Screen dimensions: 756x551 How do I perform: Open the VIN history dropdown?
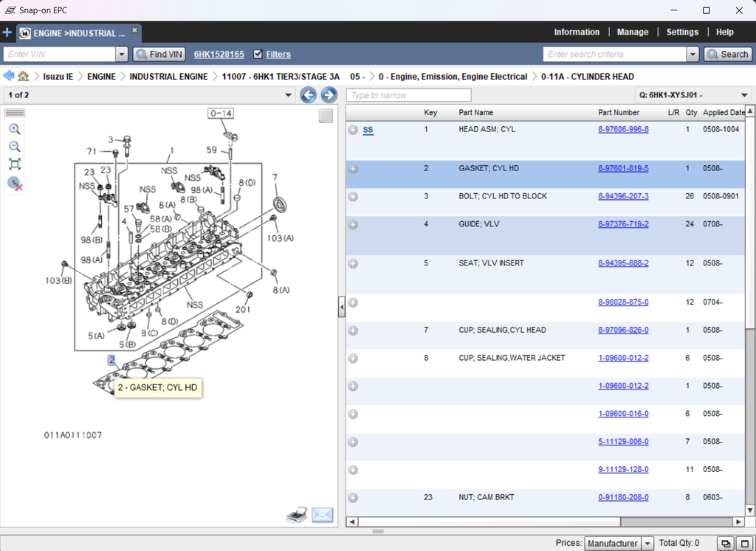pyautogui.click(x=122, y=55)
